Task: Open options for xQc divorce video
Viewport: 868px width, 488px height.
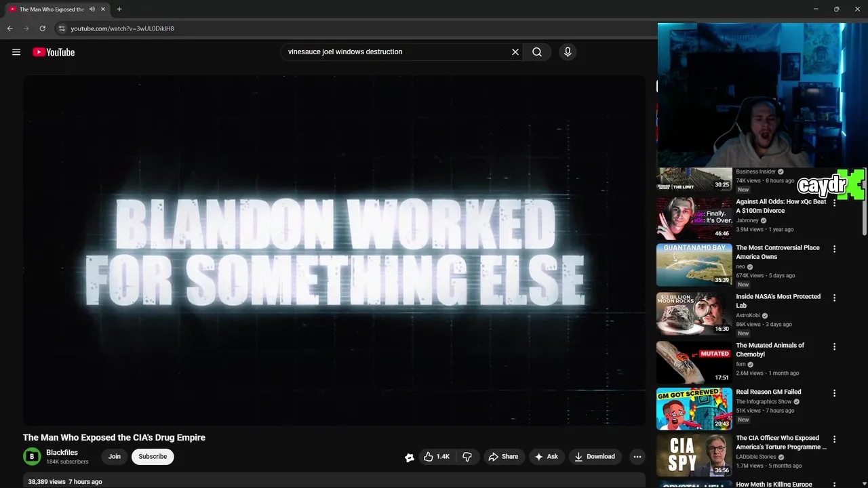Action: click(834, 203)
